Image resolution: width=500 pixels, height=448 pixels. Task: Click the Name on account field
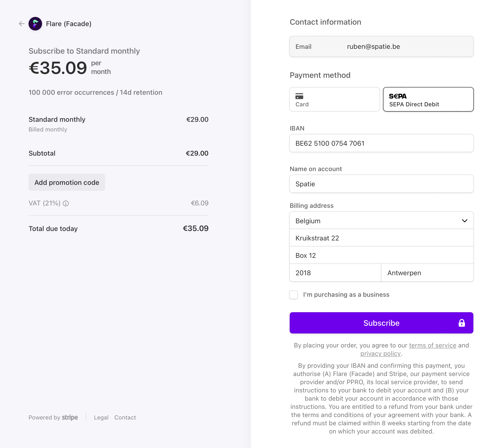coord(381,184)
